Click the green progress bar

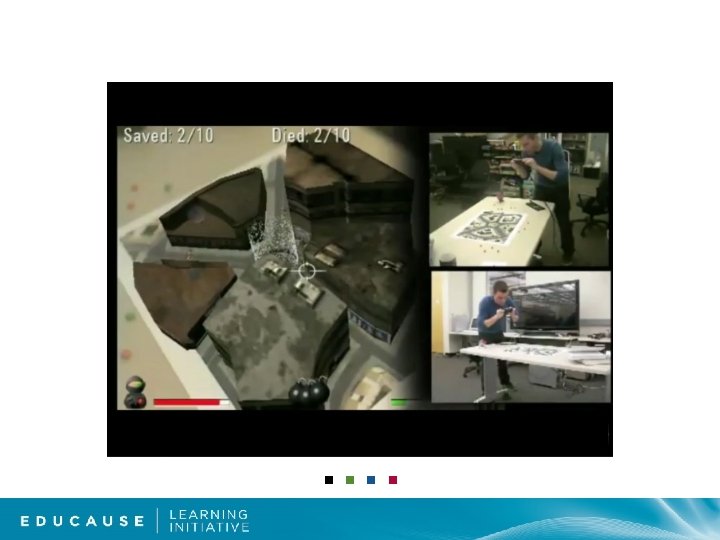click(399, 403)
